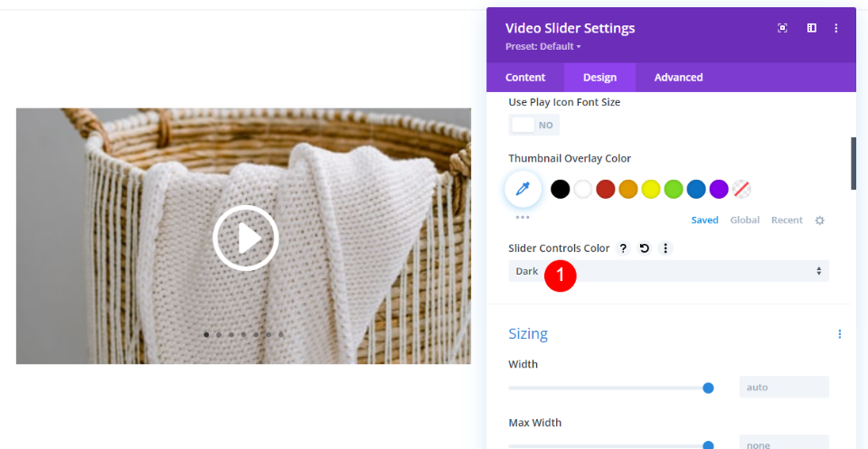Reset the Slider Controls Color value
The image size is (868, 449).
(645, 248)
